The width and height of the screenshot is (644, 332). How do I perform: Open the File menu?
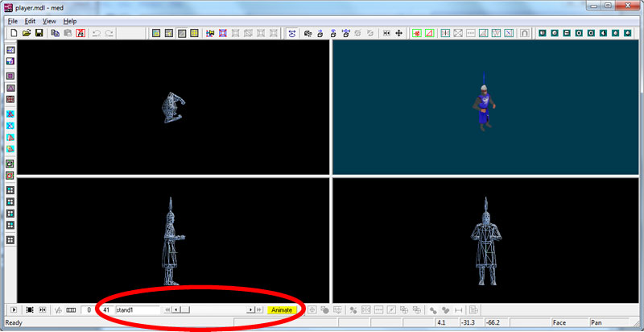[12, 21]
